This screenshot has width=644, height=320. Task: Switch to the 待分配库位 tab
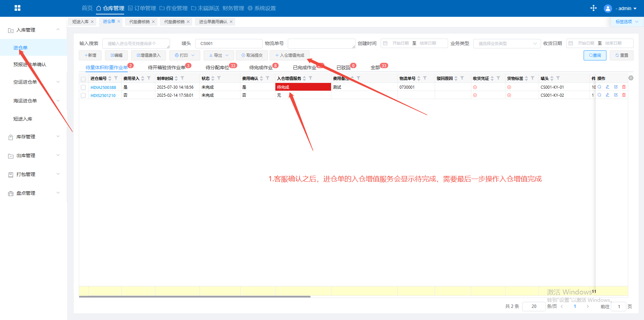point(217,67)
